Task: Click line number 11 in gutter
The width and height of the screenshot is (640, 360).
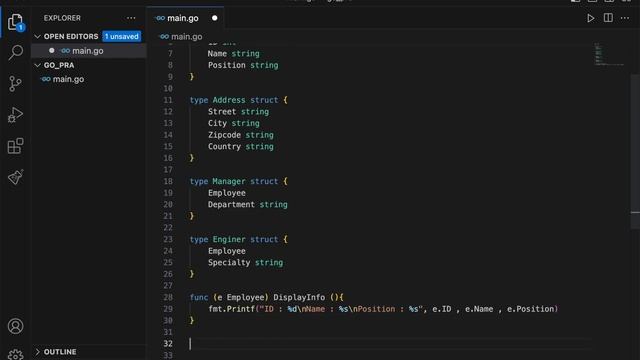Action: 168,100
